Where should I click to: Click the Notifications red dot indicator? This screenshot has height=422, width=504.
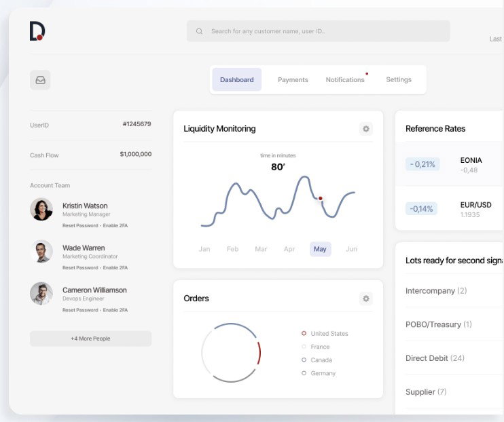coord(367,74)
